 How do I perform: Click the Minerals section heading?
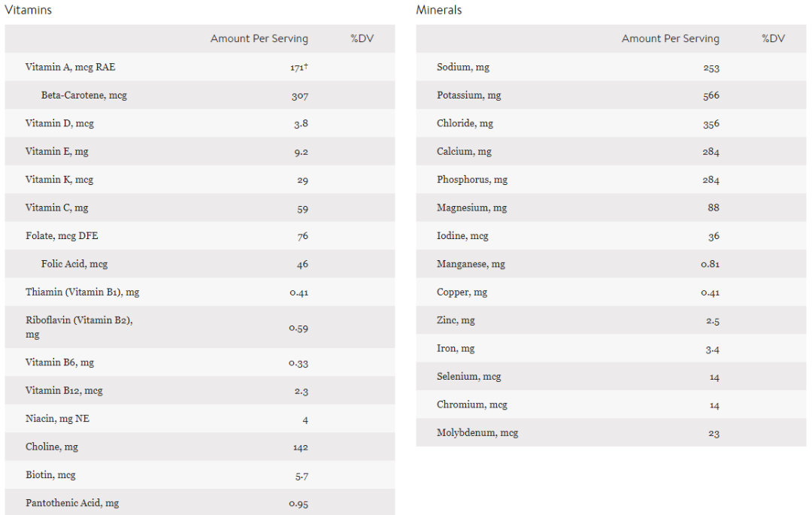[439, 11]
